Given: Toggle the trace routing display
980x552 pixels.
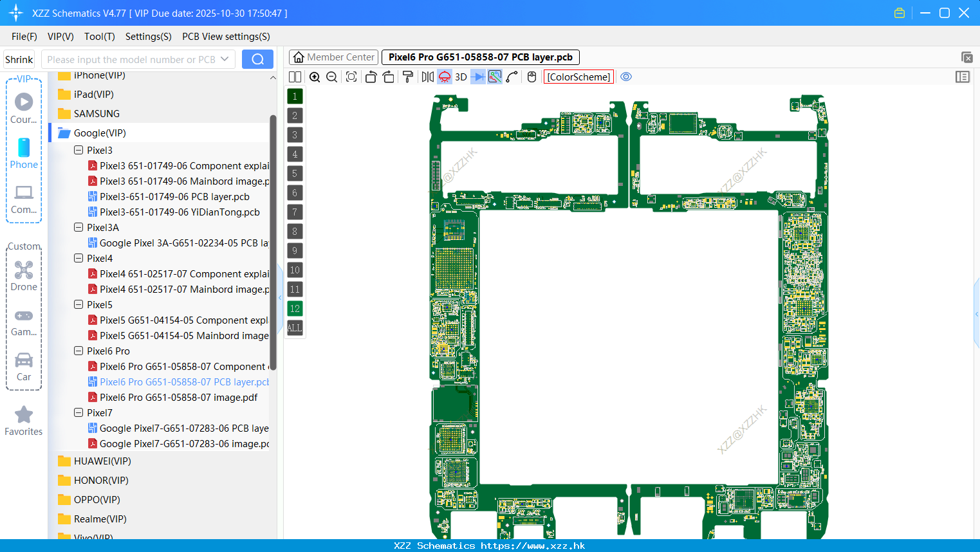Looking at the screenshot, I should (x=495, y=77).
